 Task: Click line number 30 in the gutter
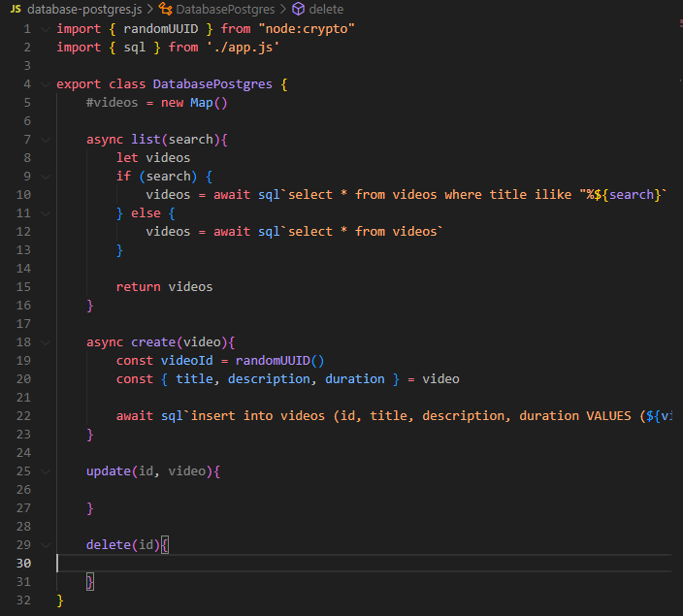point(23,564)
